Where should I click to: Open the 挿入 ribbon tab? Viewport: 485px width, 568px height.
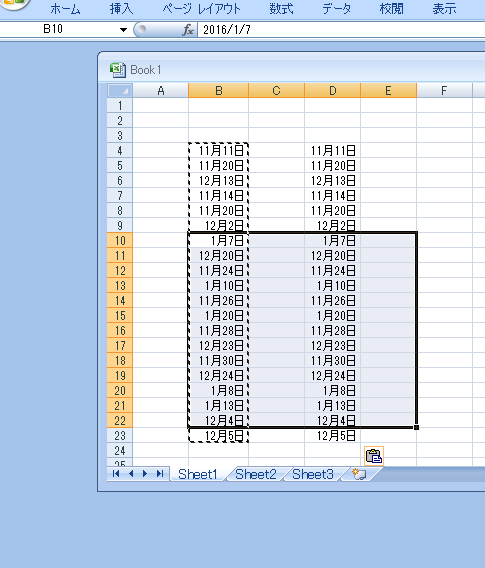pyautogui.click(x=121, y=9)
